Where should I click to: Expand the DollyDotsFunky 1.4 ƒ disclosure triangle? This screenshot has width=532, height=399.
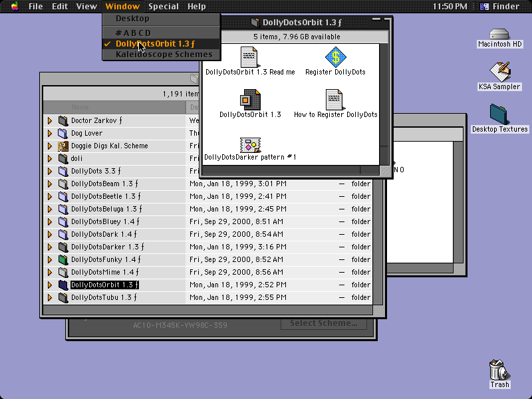click(49, 259)
